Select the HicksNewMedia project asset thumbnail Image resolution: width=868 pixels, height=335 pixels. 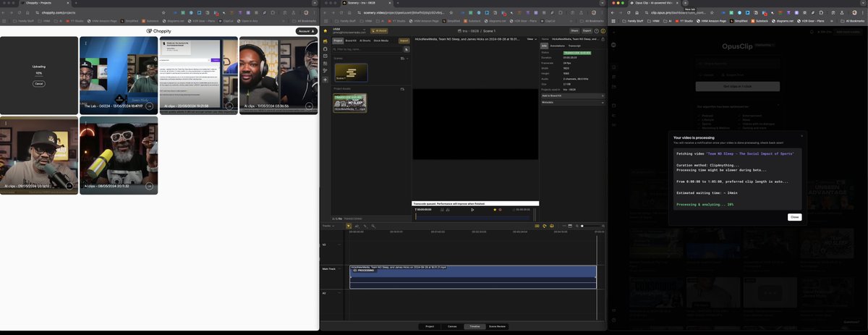349,103
